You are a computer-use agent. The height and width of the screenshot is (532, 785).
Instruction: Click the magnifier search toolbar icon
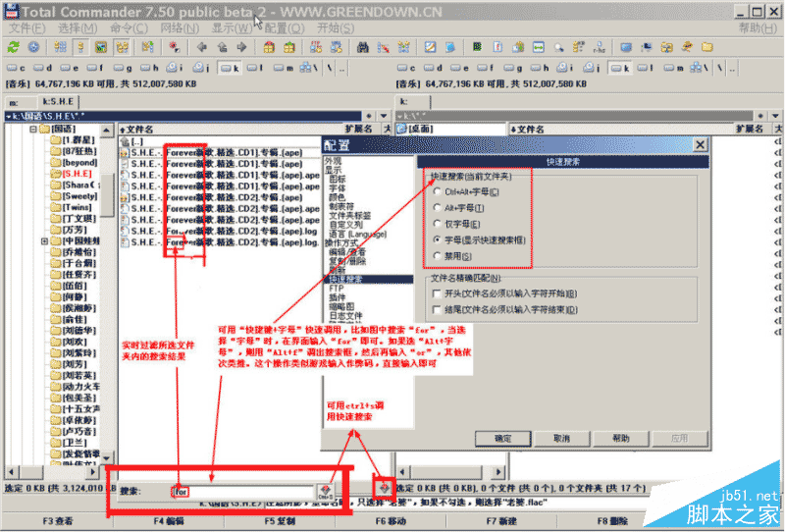(x=558, y=47)
